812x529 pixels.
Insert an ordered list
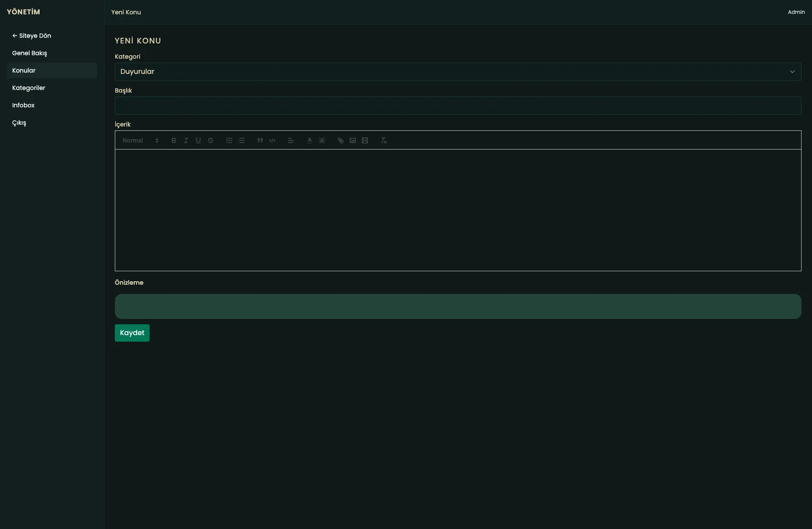229,140
